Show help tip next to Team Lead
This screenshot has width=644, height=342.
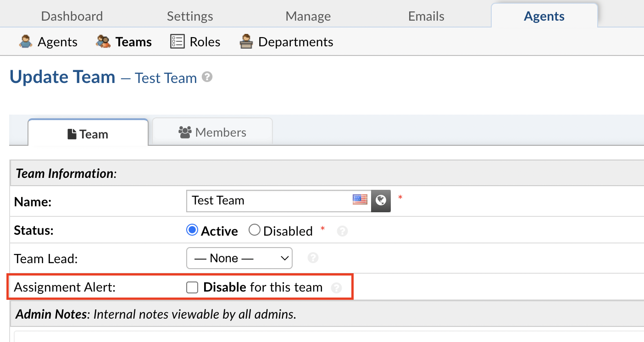(x=313, y=258)
